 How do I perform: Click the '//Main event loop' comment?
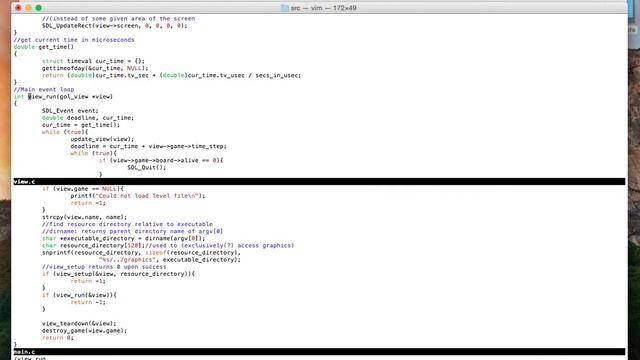click(44, 89)
